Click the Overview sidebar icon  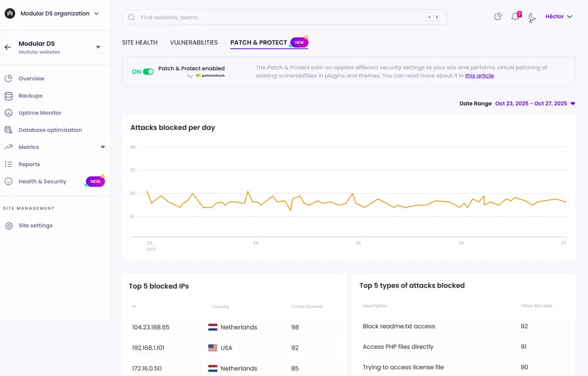tap(9, 79)
